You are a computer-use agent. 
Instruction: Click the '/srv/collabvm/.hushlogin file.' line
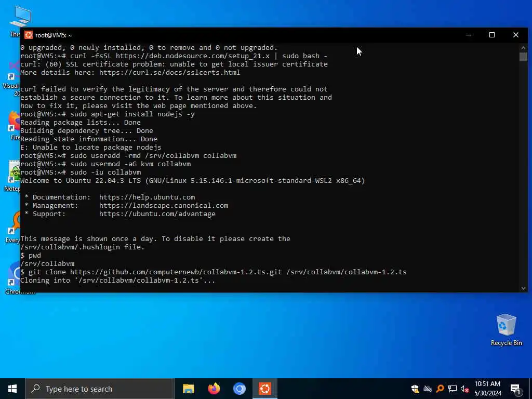click(83, 247)
